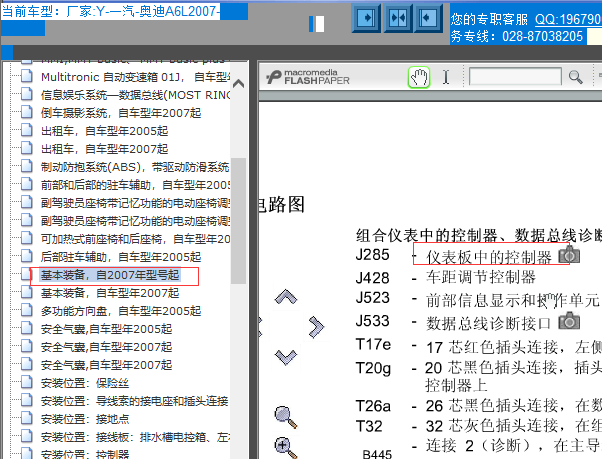Click the move-right panel arrow button

tap(366, 18)
